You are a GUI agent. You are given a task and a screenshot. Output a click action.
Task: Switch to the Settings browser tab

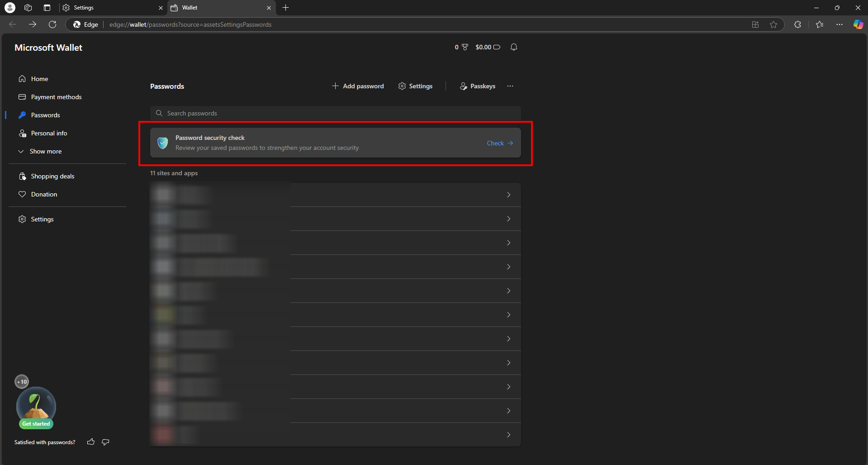tap(112, 8)
